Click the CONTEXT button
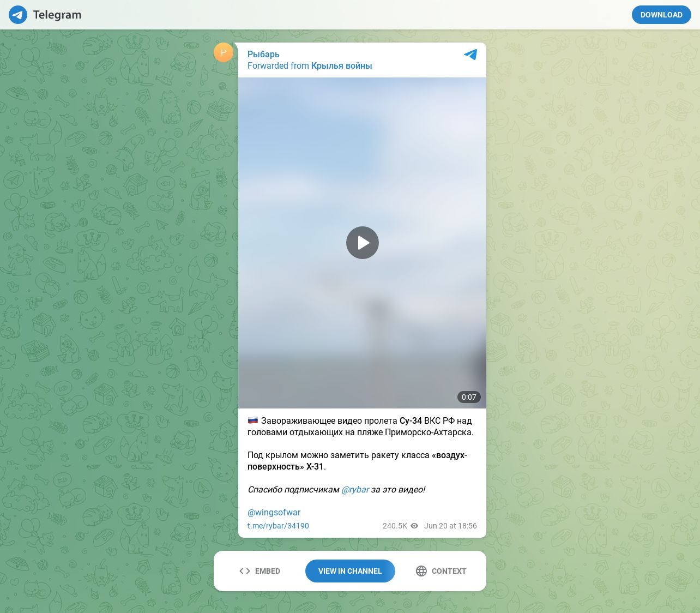 click(x=441, y=571)
